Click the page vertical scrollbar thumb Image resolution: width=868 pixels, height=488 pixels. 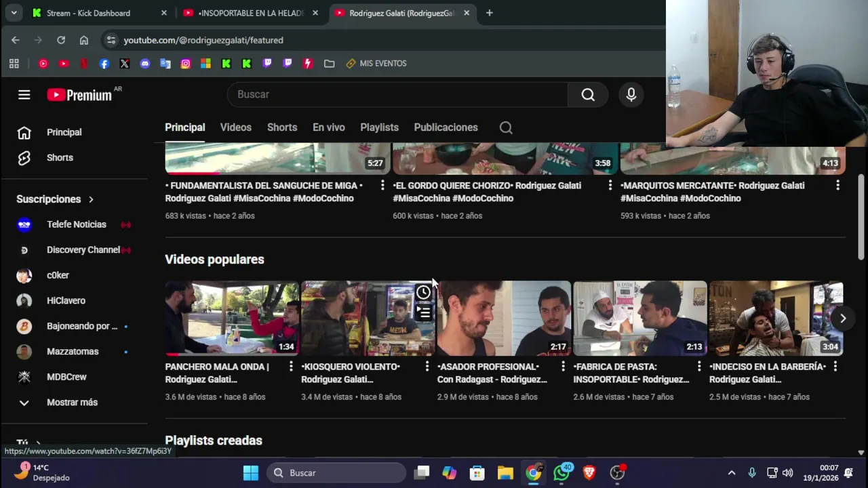click(861, 216)
